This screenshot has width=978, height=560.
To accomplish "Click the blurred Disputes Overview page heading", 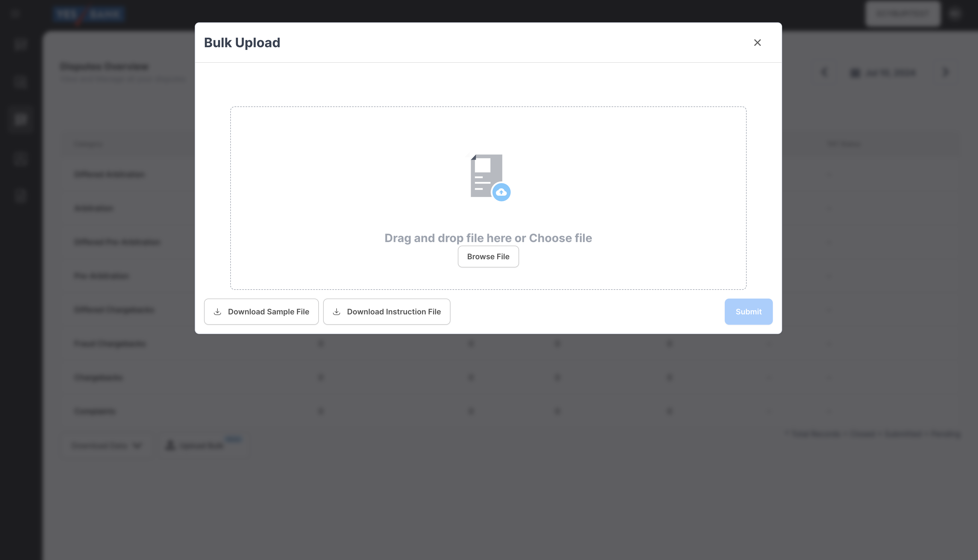I will point(105,67).
